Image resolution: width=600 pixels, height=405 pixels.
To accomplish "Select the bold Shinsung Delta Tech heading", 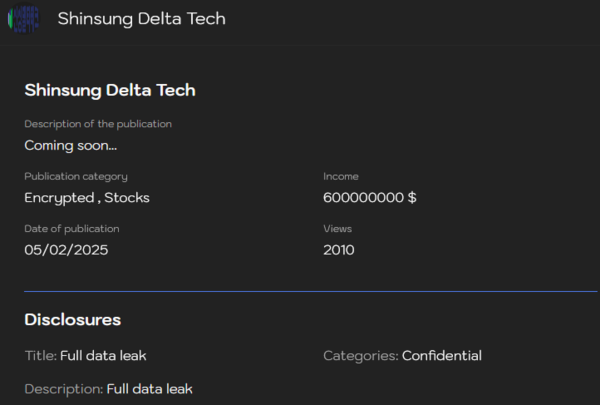I will click(x=110, y=91).
